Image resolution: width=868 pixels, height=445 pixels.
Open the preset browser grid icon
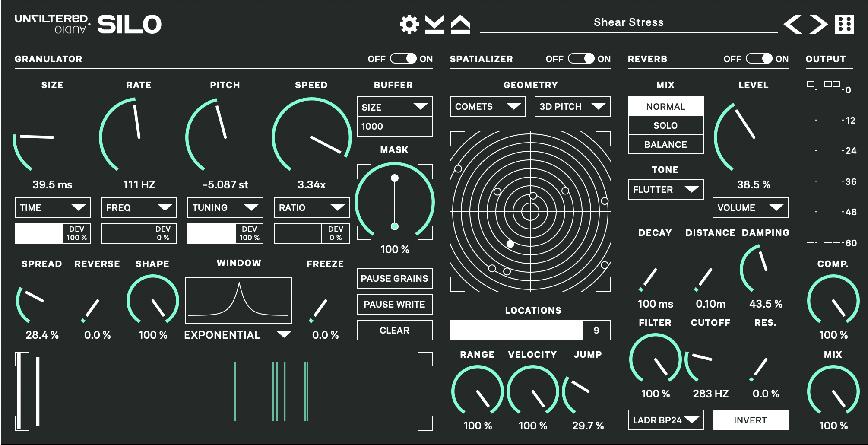[x=844, y=24]
